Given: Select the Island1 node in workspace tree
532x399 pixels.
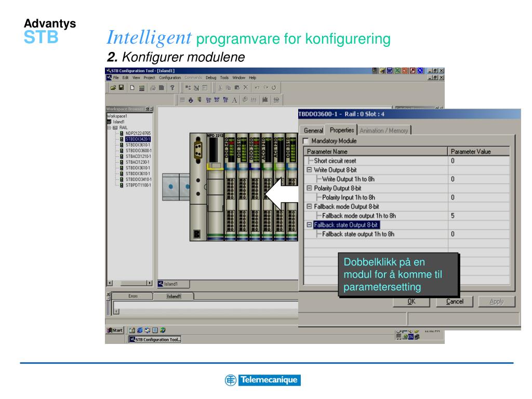Looking at the screenshot, I should [119, 122].
